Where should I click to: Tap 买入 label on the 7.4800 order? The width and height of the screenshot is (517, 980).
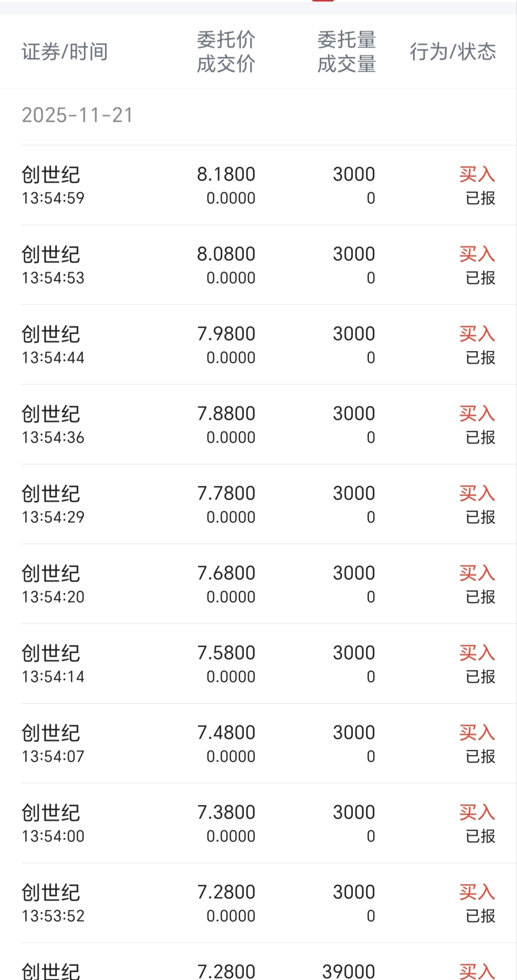[477, 733]
